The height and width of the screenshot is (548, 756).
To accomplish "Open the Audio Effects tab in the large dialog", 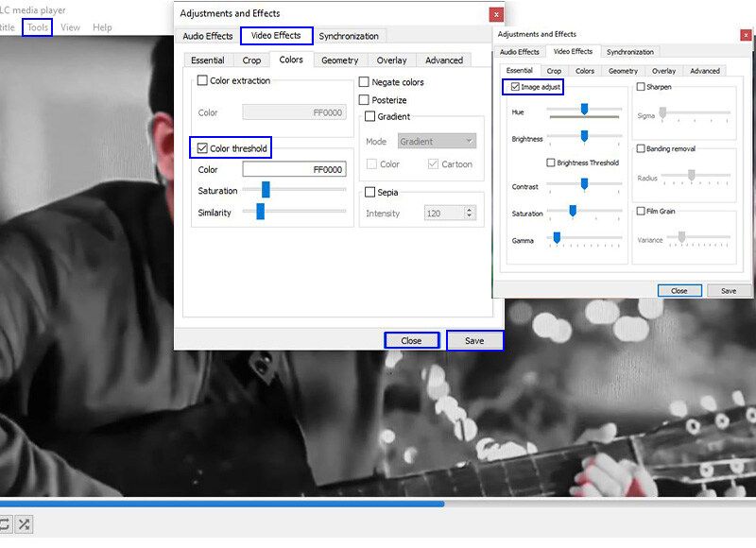I will (x=207, y=36).
